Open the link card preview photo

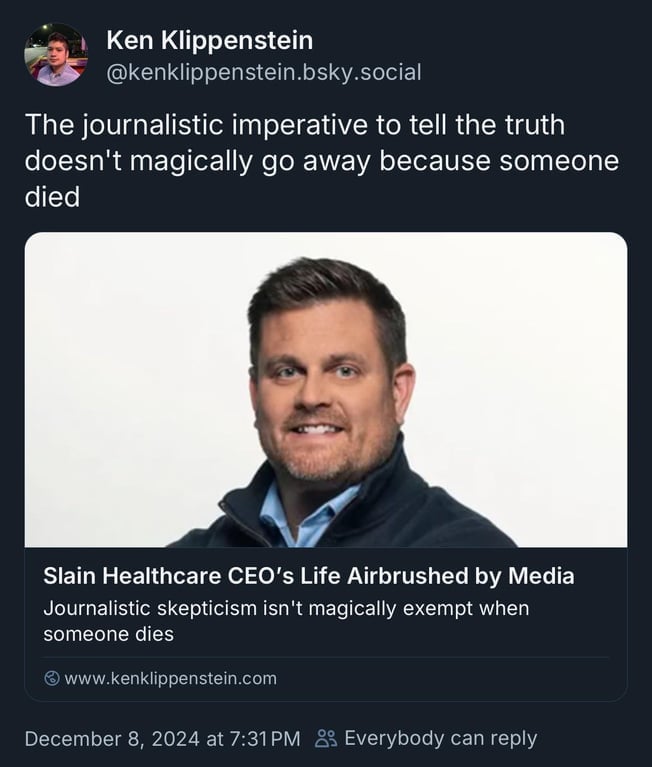point(326,390)
